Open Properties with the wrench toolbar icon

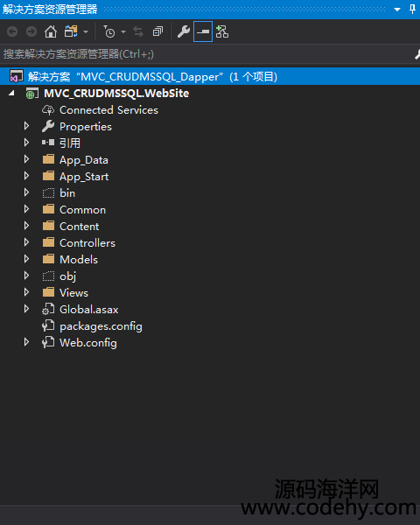tap(184, 31)
